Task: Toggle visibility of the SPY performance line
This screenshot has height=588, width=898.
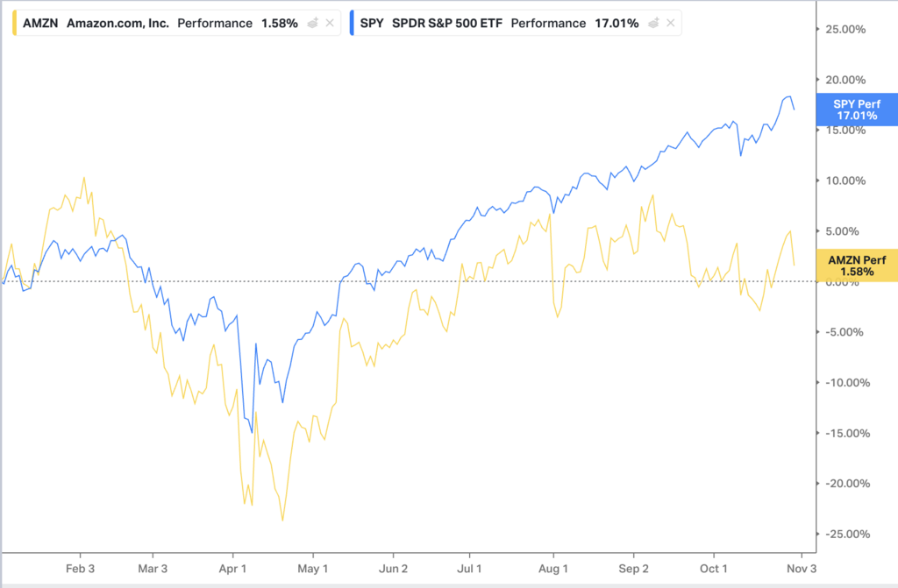Action: pos(652,23)
